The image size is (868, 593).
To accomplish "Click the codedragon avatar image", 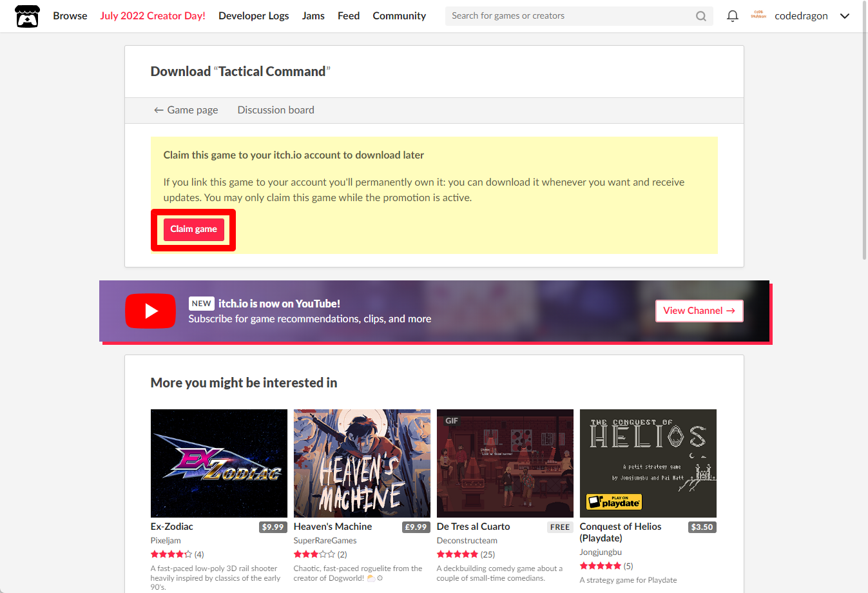I will click(759, 15).
